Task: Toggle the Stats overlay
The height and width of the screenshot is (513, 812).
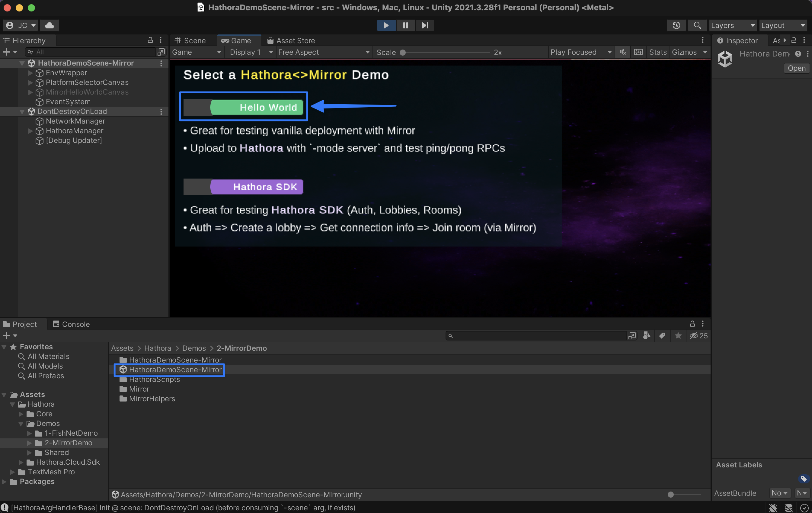Action: [657, 52]
